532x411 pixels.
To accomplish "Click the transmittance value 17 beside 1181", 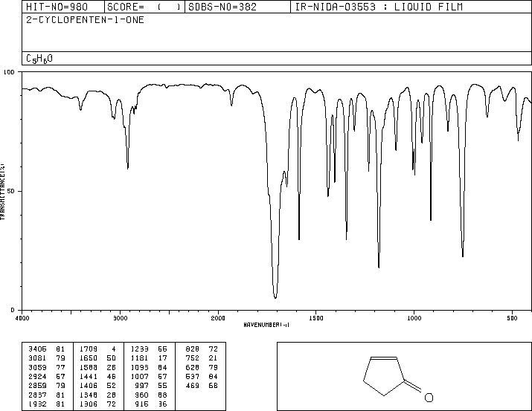I will click(162, 358).
